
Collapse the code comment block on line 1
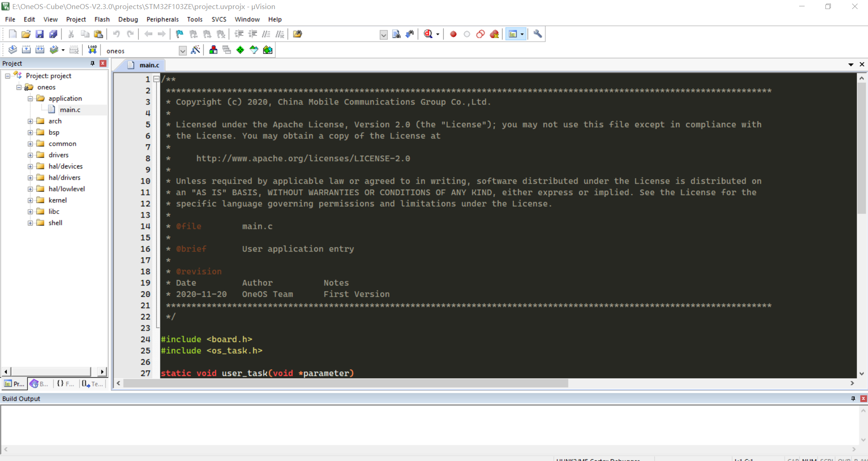pos(156,79)
